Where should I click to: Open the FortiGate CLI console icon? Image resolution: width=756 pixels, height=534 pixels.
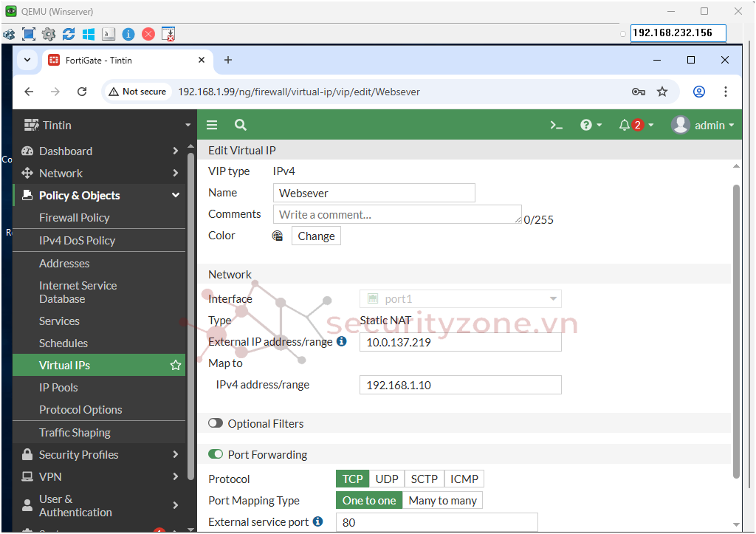(557, 126)
